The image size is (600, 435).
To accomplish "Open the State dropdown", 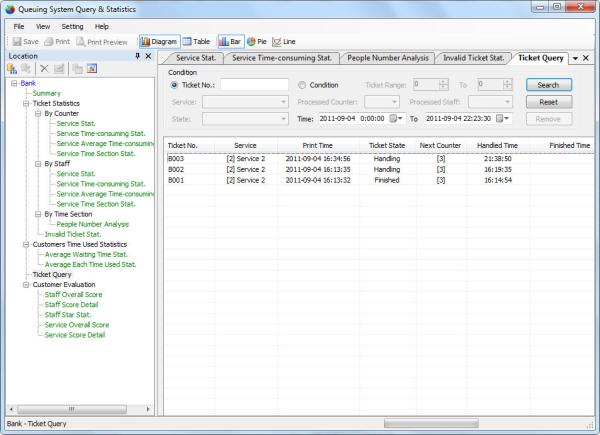I will pos(245,119).
